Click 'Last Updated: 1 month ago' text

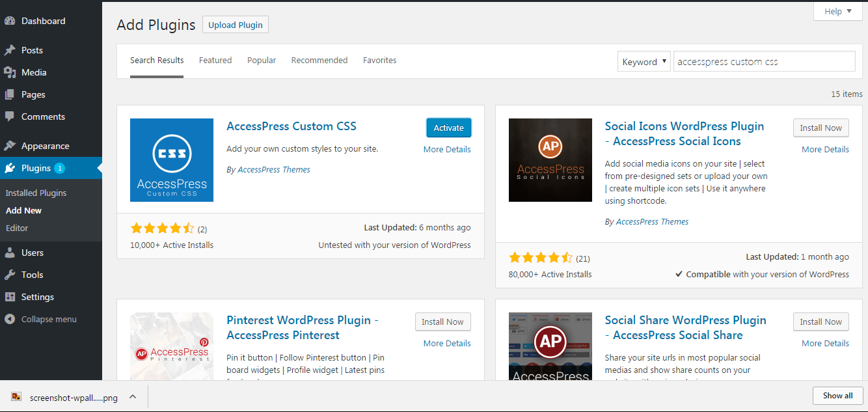coord(797,257)
